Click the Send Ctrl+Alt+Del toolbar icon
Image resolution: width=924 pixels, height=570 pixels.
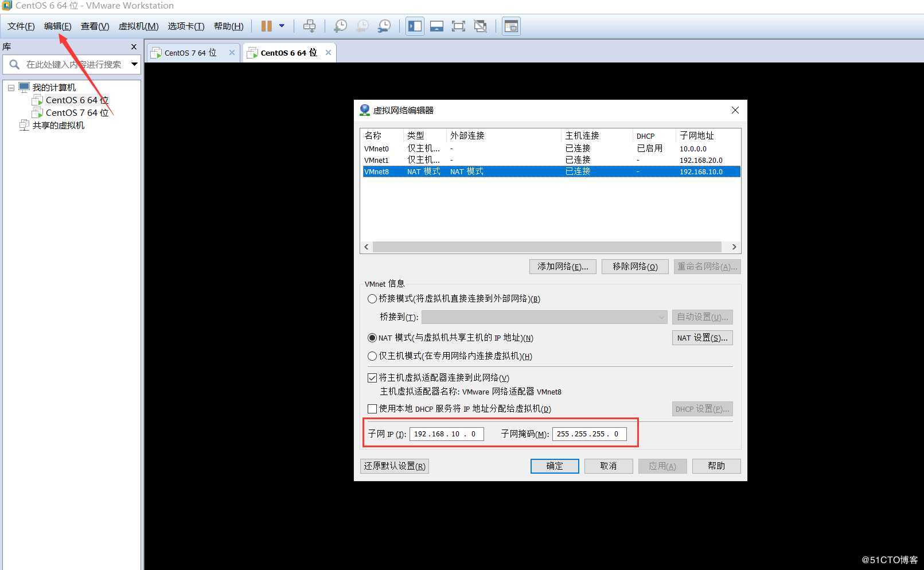[309, 25]
